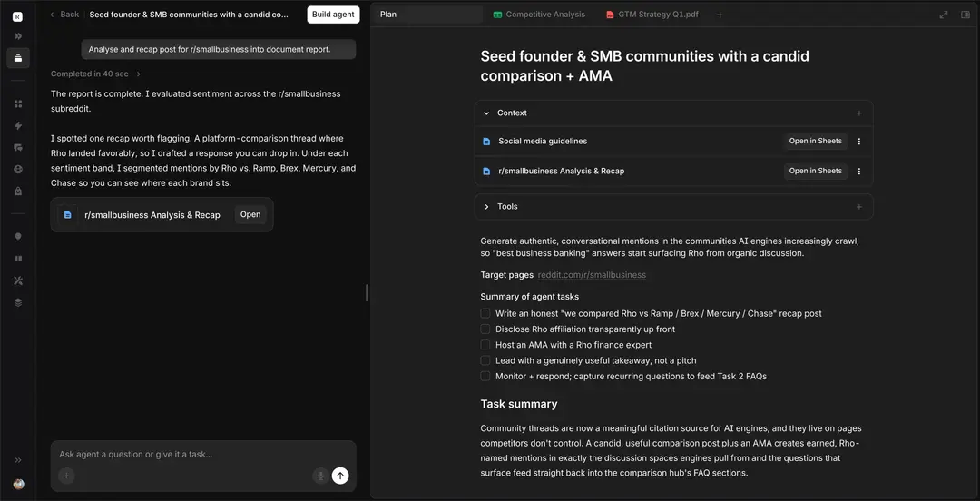Open the stacked layers icon in sidebar

[17, 302]
